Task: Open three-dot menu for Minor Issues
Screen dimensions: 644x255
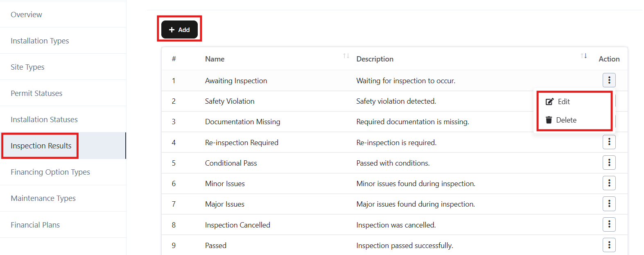Action: click(609, 183)
